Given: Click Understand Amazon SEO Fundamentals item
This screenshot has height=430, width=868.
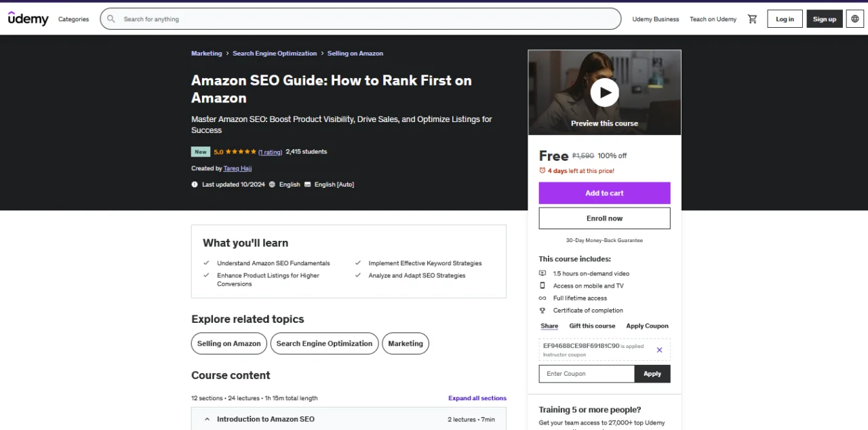Looking at the screenshot, I should click(273, 263).
